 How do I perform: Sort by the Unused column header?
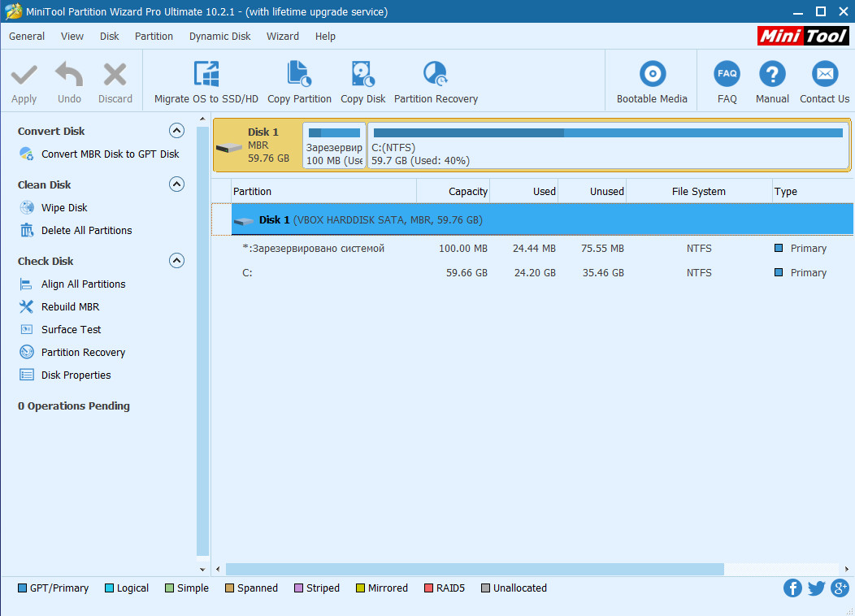pyautogui.click(x=592, y=191)
